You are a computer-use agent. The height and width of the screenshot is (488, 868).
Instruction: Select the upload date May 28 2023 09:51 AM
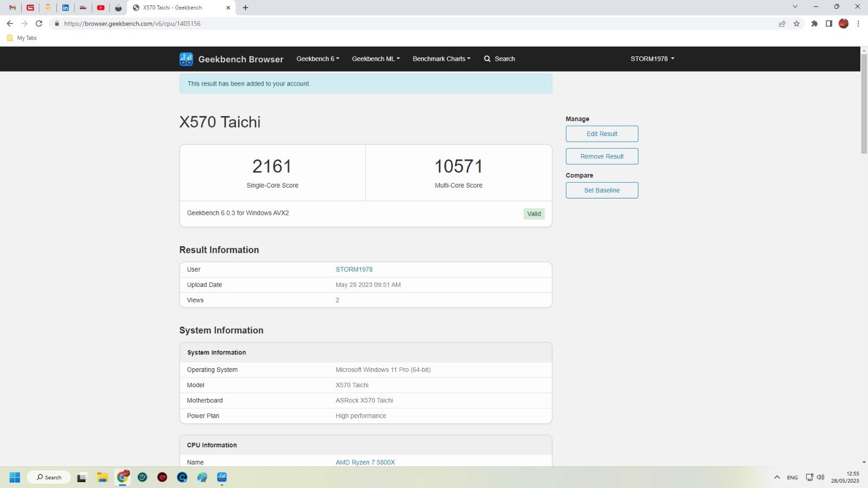tap(368, 285)
